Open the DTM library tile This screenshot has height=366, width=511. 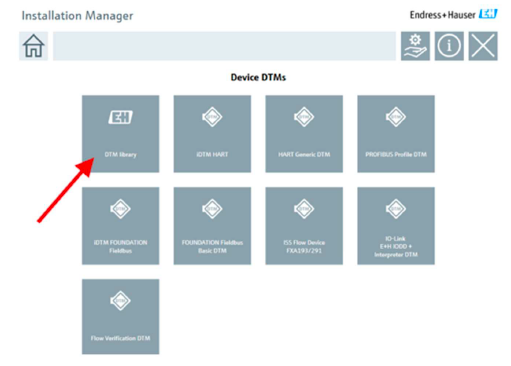pyautogui.click(x=121, y=134)
